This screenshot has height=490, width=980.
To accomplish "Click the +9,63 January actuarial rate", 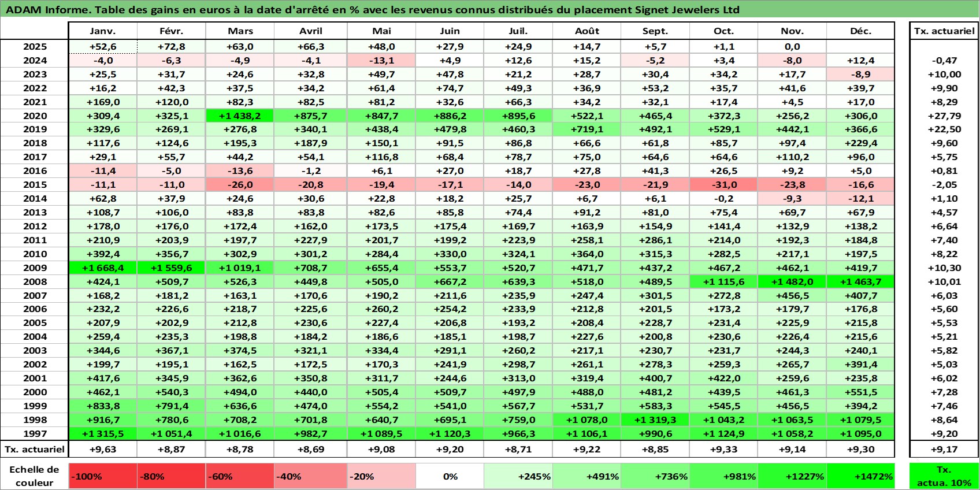I will click(103, 450).
